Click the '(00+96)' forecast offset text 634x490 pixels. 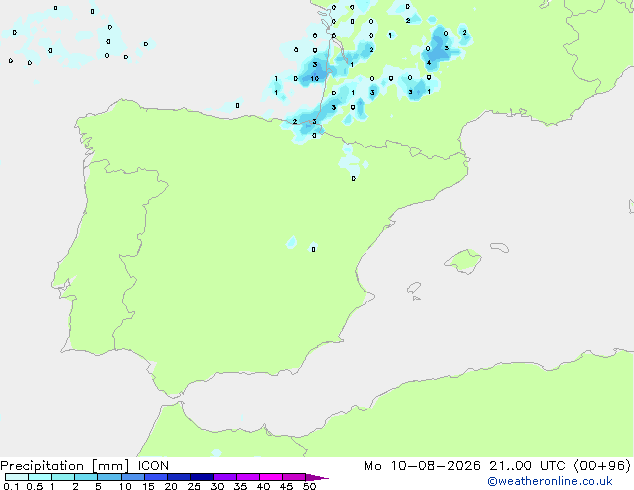pyautogui.click(x=602, y=466)
